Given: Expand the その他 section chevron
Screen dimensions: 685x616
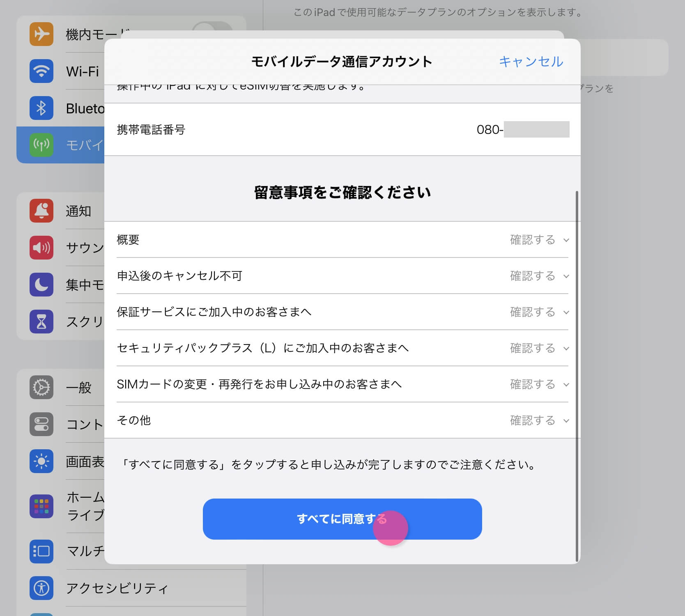Looking at the screenshot, I should click(566, 421).
